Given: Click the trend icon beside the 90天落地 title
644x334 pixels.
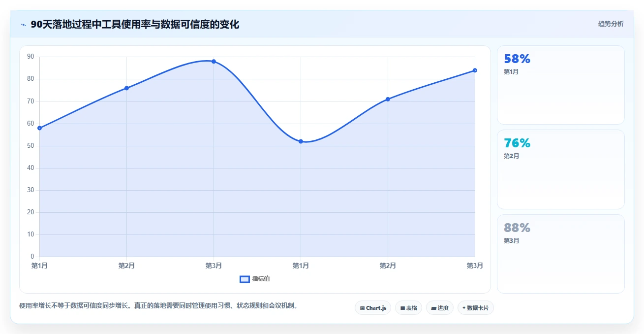Looking at the screenshot, I should click(23, 25).
